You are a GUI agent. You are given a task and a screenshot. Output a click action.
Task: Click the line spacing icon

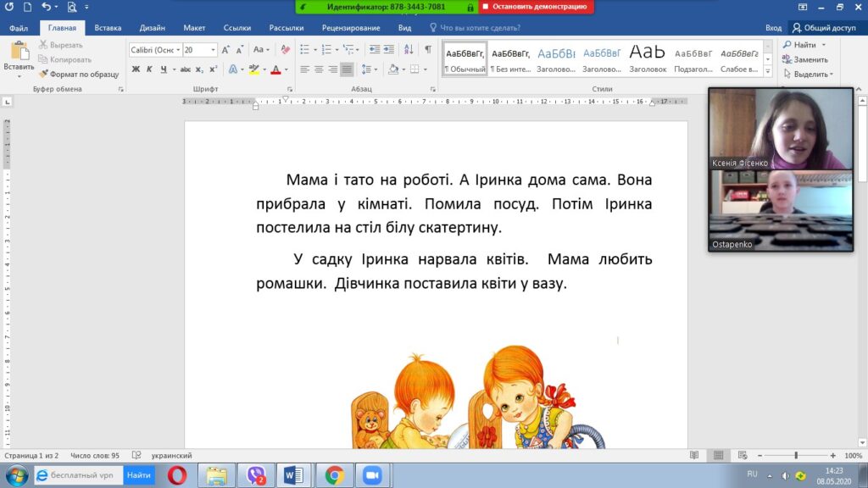tap(366, 69)
